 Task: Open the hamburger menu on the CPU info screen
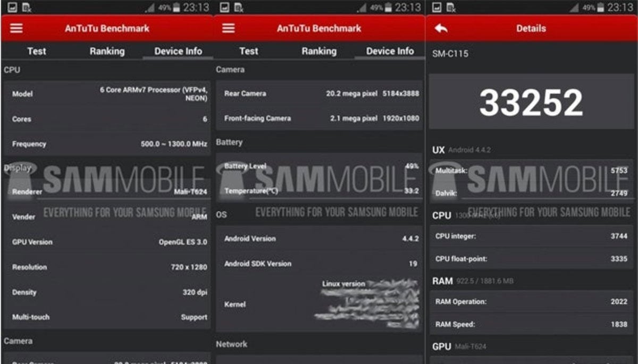click(x=16, y=28)
